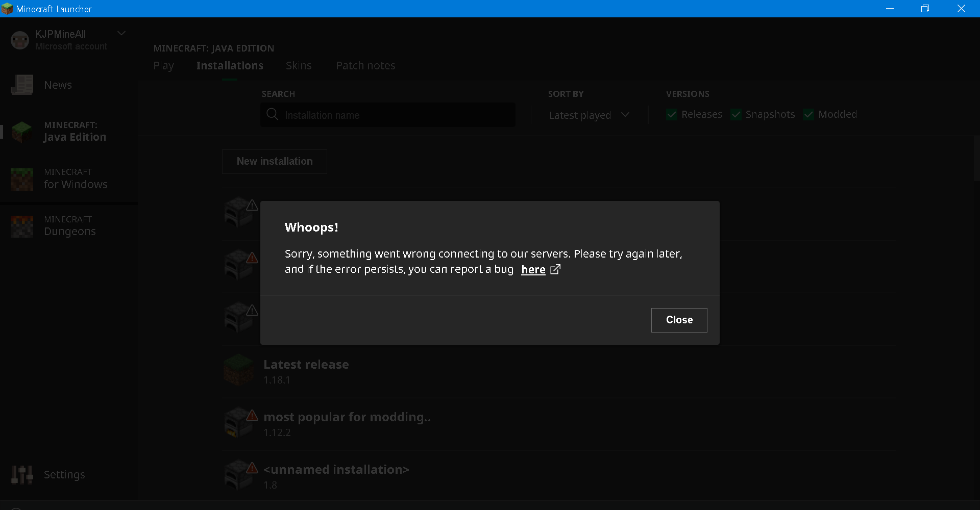Follow the "here" bug report link
The height and width of the screenshot is (510, 980).
pyautogui.click(x=533, y=270)
